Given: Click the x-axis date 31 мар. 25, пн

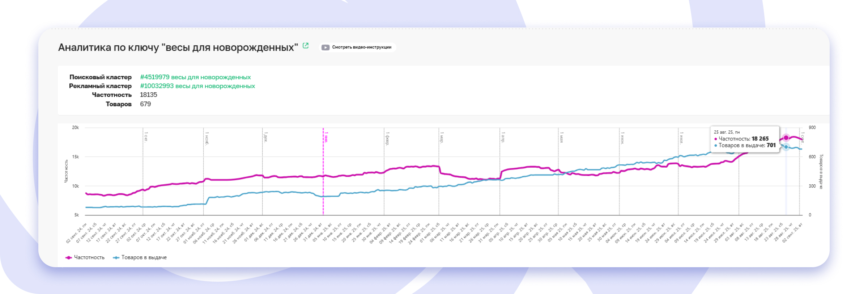Looking at the screenshot, I should pyautogui.click(x=489, y=233).
